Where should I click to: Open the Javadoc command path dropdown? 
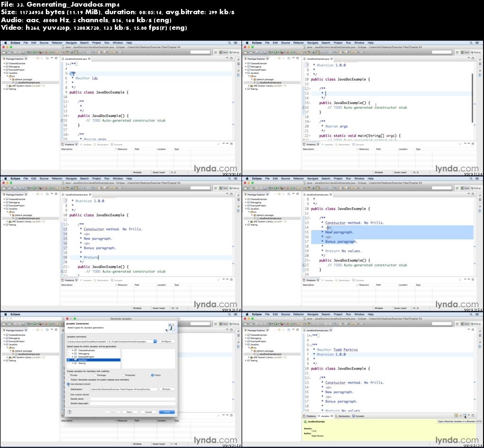155,341
